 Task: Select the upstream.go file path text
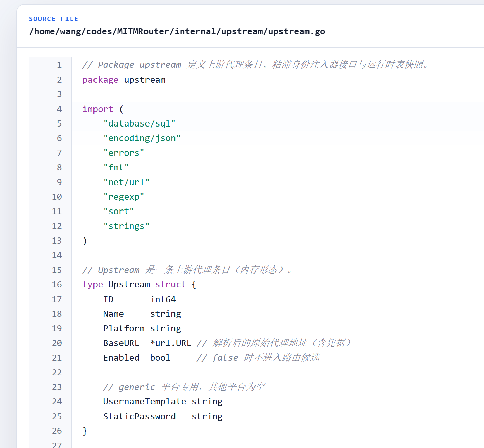click(177, 31)
